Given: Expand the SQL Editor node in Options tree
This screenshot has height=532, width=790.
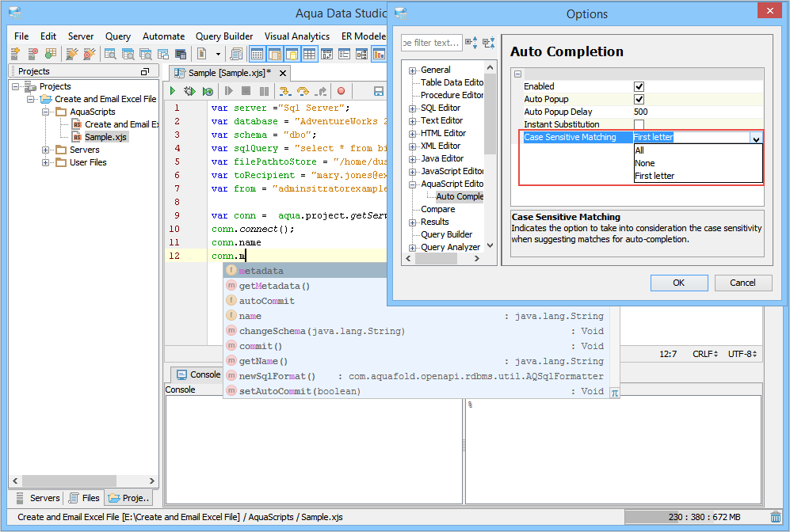Looking at the screenshot, I should (x=413, y=108).
